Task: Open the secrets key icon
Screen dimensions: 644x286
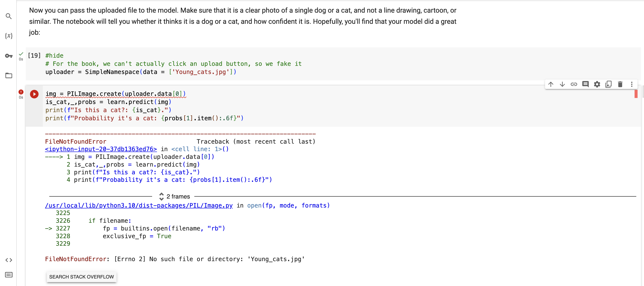Action: tap(9, 56)
